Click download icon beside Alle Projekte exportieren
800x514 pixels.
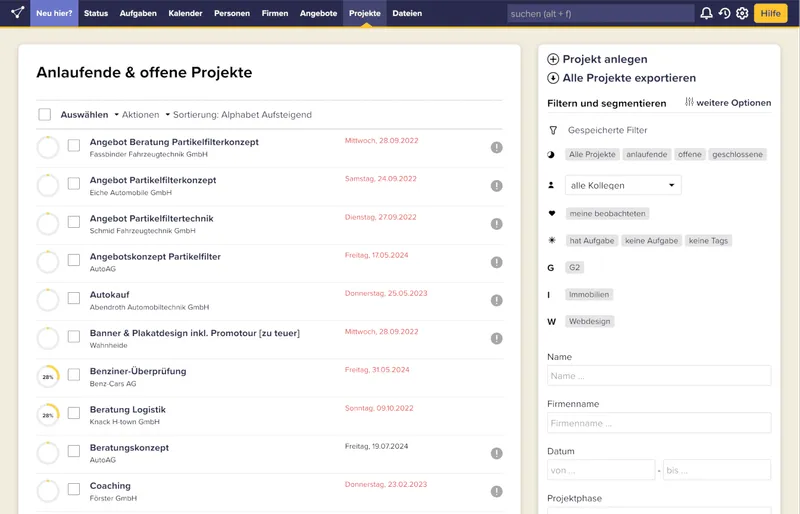(553, 78)
